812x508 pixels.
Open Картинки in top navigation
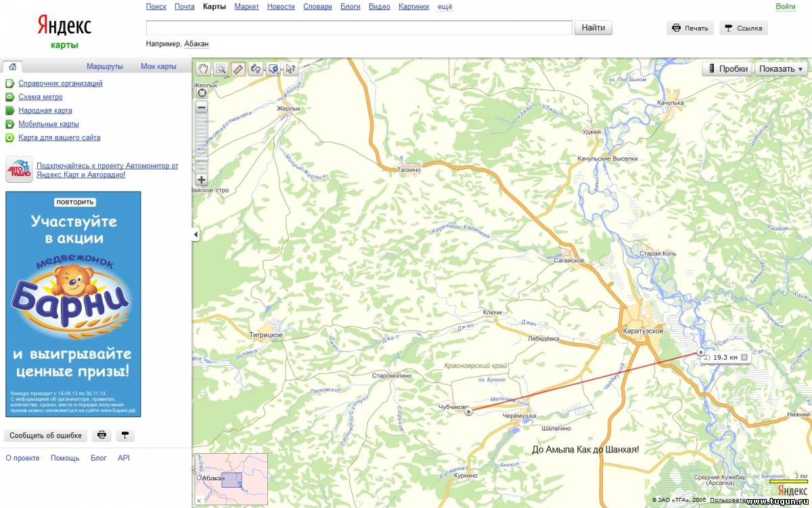414,7
